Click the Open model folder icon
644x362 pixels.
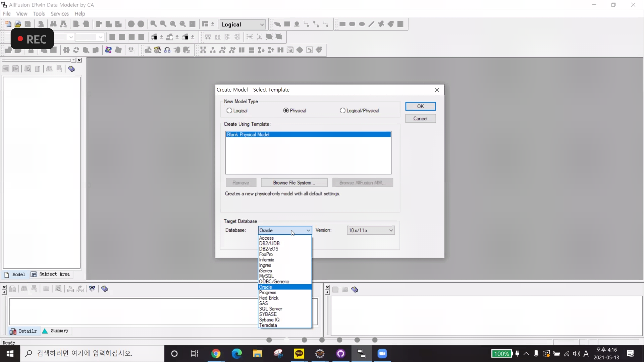click(18, 24)
